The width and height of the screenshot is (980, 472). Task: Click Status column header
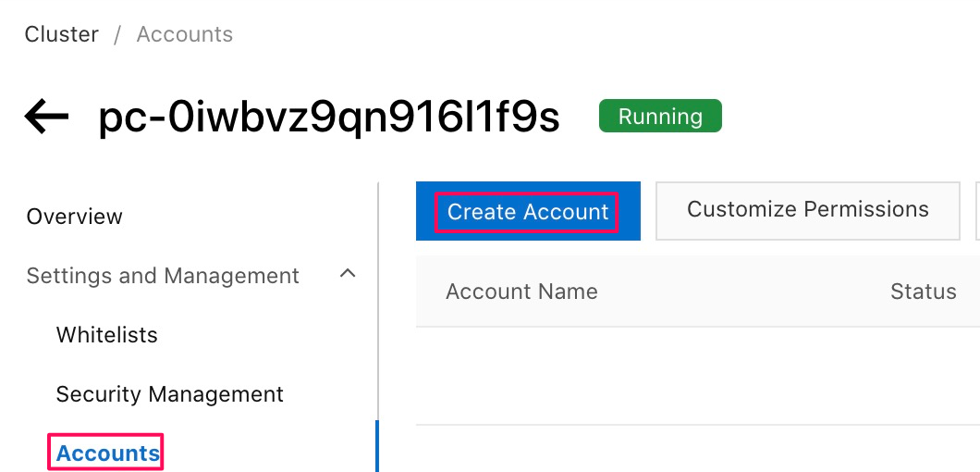(x=923, y=292)
